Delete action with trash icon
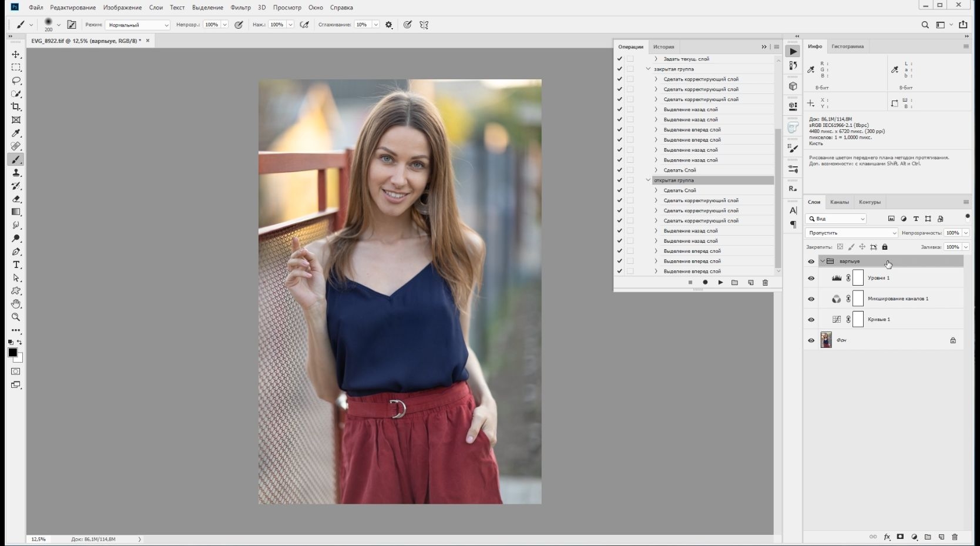980x546 pixels. click(765, 283)
